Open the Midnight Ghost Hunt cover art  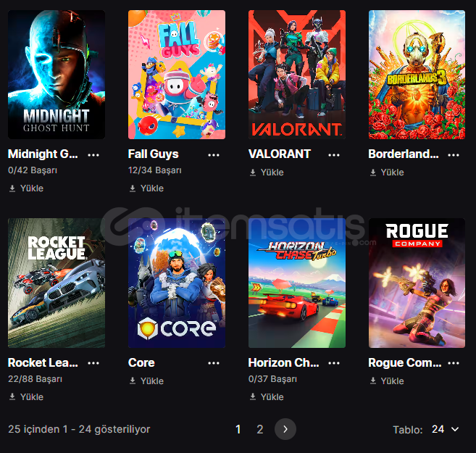57,75
